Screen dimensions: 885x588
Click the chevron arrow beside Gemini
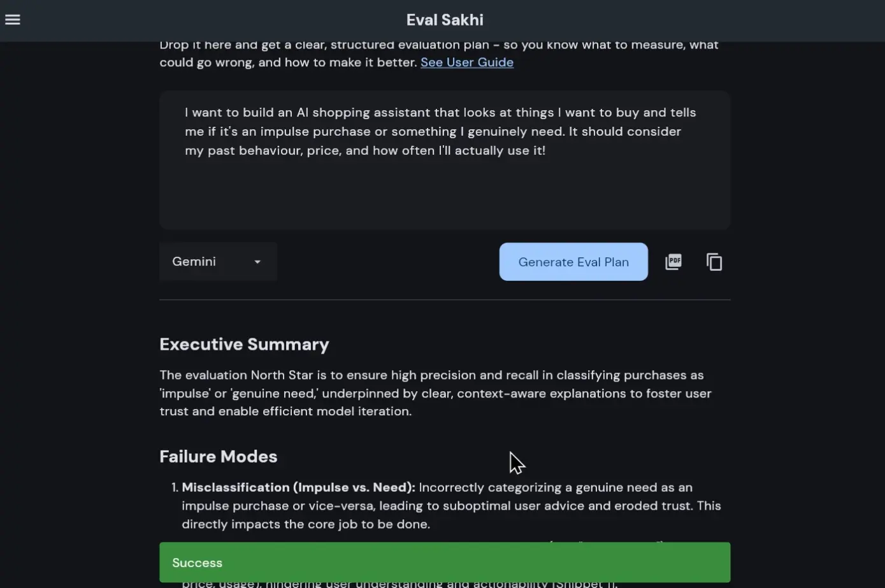pyautogui.click(x=257, y=261)
